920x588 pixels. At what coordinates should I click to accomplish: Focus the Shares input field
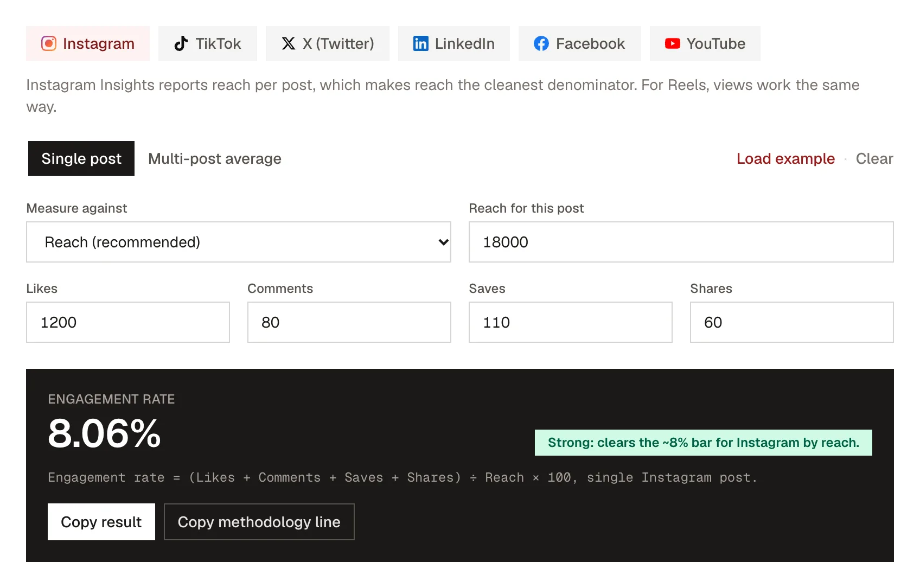(792, 322)
